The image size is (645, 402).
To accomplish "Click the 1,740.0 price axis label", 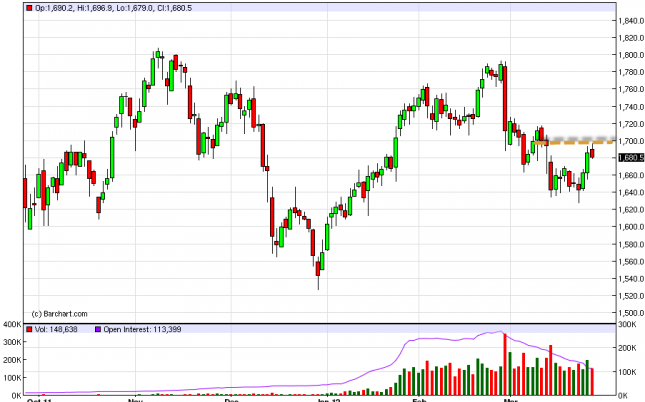I will click(631, 107).
